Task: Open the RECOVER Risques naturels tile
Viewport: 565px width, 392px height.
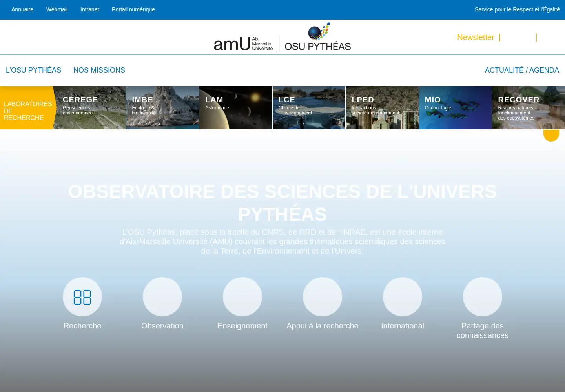Action: [529, 108]
